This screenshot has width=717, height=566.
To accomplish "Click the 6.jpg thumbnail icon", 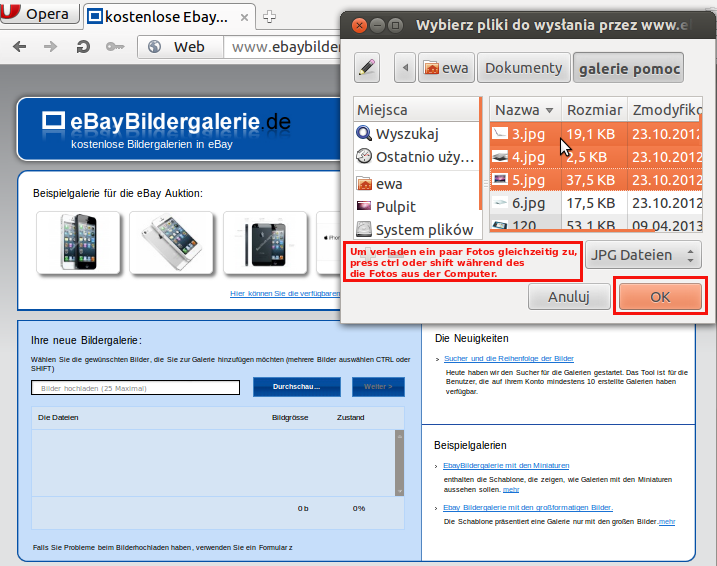I will (x=500, y=202).
